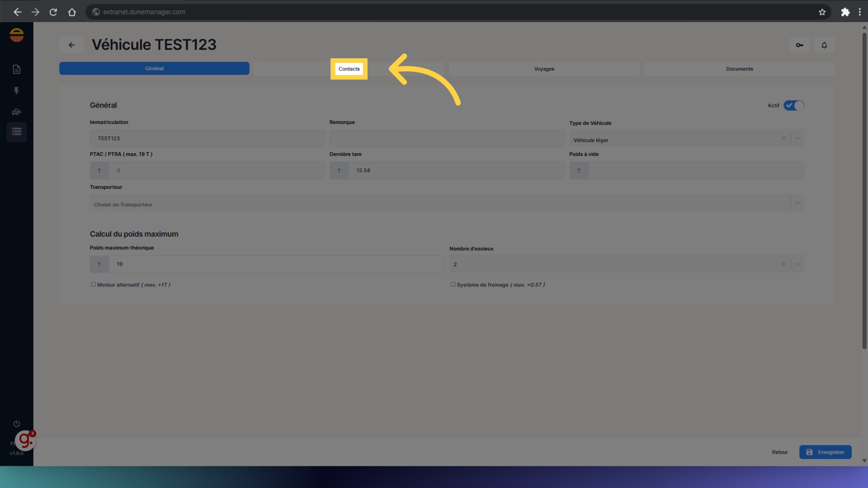Image resolution: width=868 pixels, height=488 pixels.
Task: Click the Enregistrer button
Action: pos(825,452)
